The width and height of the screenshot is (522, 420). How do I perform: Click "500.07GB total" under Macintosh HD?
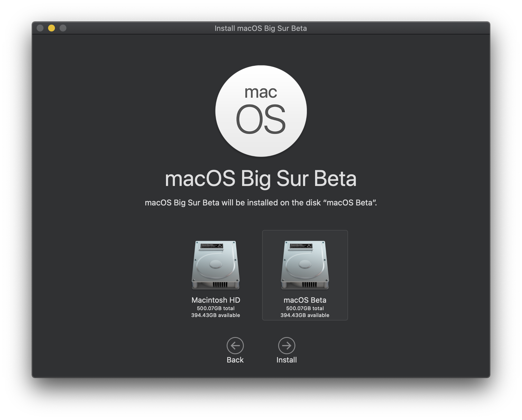point(215,308)
